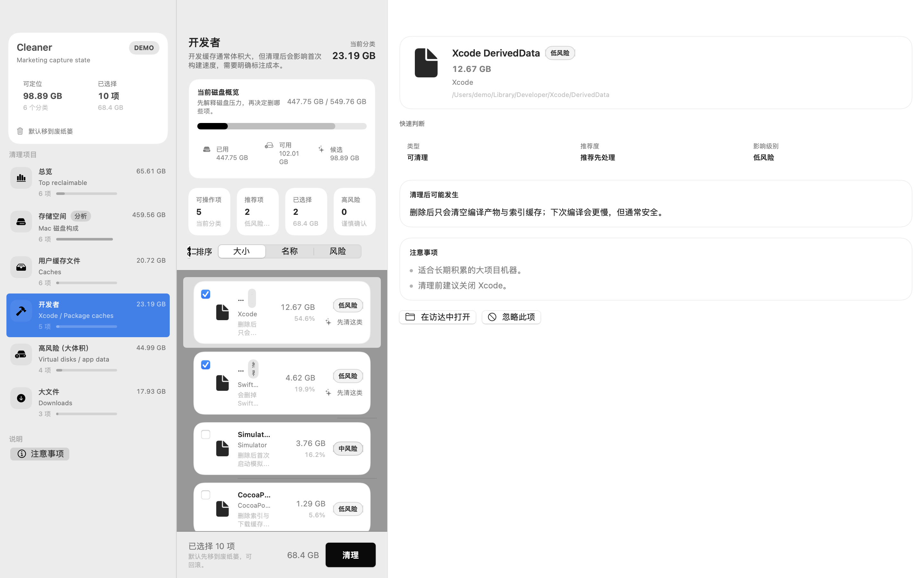Click 在访达中打开 button

[x=438, y=317]
